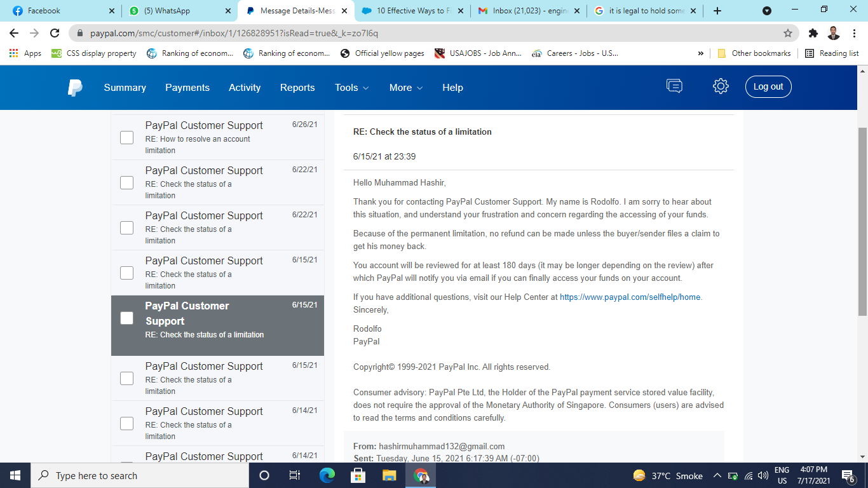The height and width of the screenshot is (488, 868).
Task: Open the Reports menu item
Action: pos(297,88)
